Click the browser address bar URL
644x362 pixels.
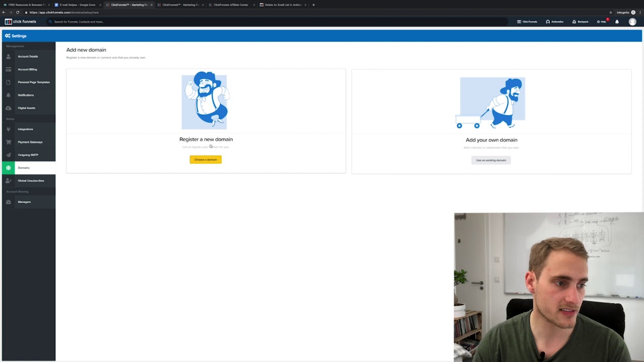pyautogui.click(x=64, y=13)
